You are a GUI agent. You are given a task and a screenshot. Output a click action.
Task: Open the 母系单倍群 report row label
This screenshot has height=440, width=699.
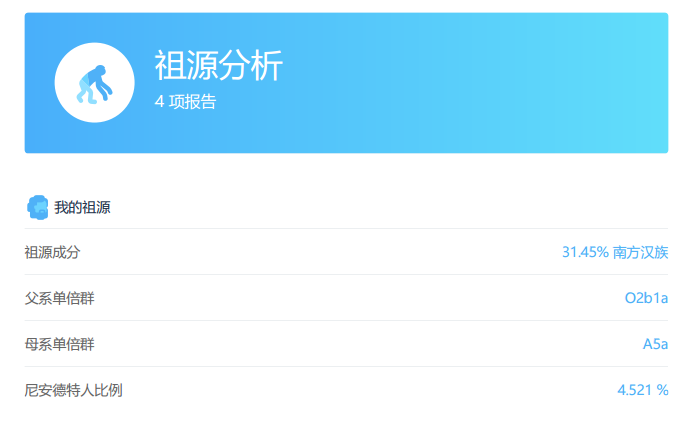point(59,344)
